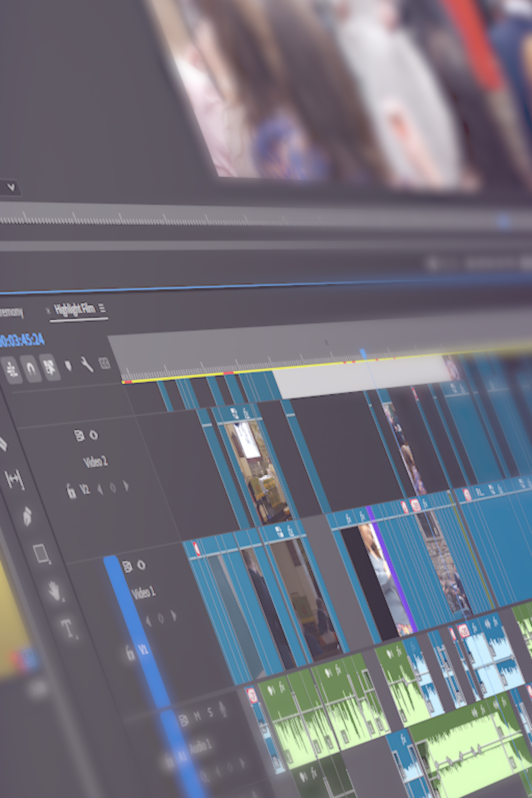Viewport: 532px width, 798px height.
Task: Click the 00:03:45:24 playhead timecode
Action: point(22,341)
